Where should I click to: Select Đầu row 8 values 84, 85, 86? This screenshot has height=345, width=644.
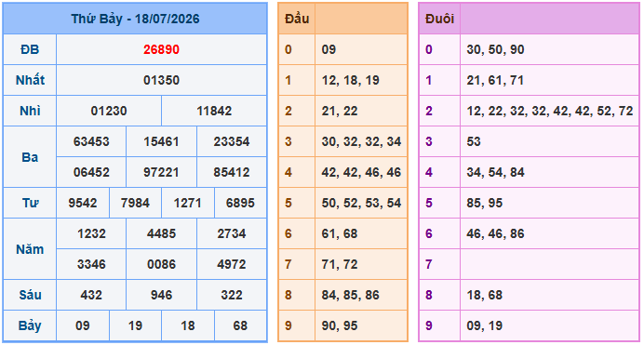350,295
